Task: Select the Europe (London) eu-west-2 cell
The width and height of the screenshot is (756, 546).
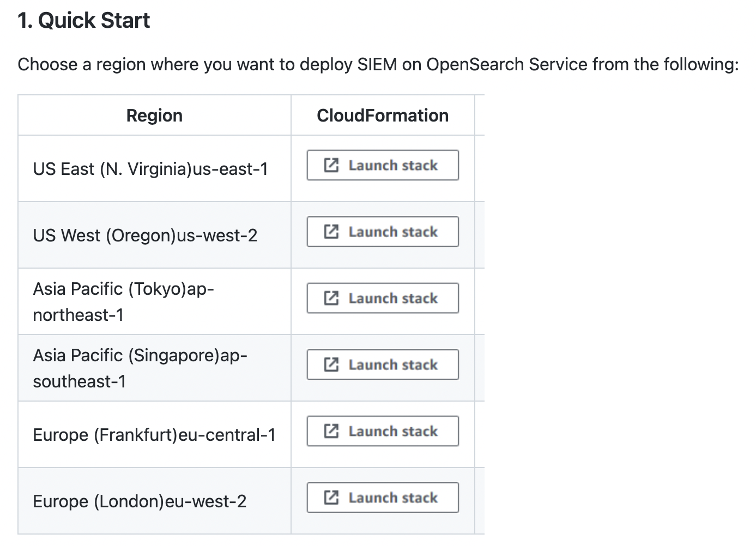Action: pos(154,501)
